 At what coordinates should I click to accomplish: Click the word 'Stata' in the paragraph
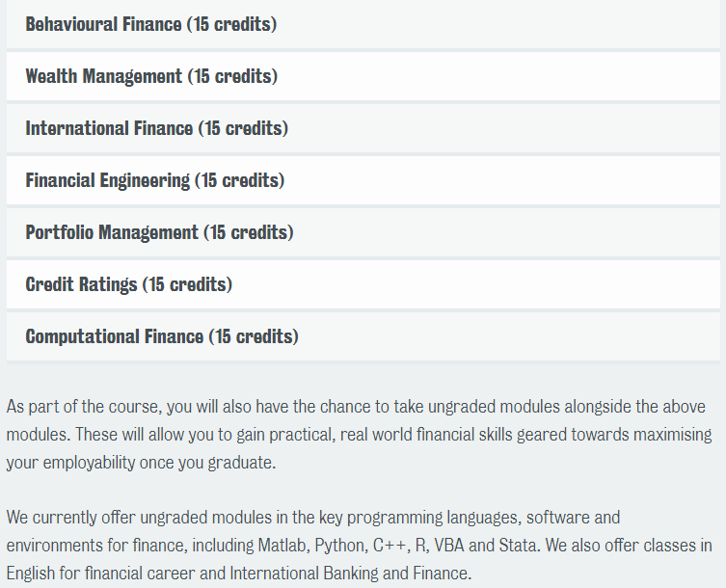[x=519, y=546]
